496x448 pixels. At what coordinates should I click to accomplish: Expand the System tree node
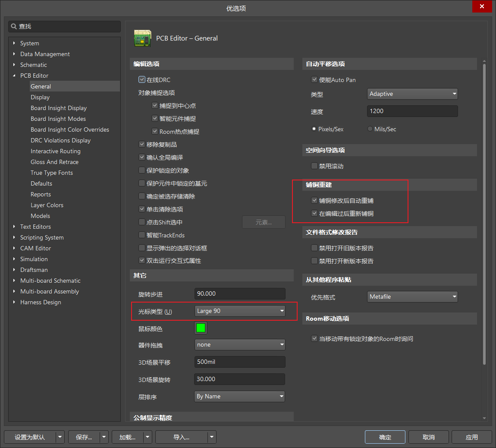coord(14,43)
